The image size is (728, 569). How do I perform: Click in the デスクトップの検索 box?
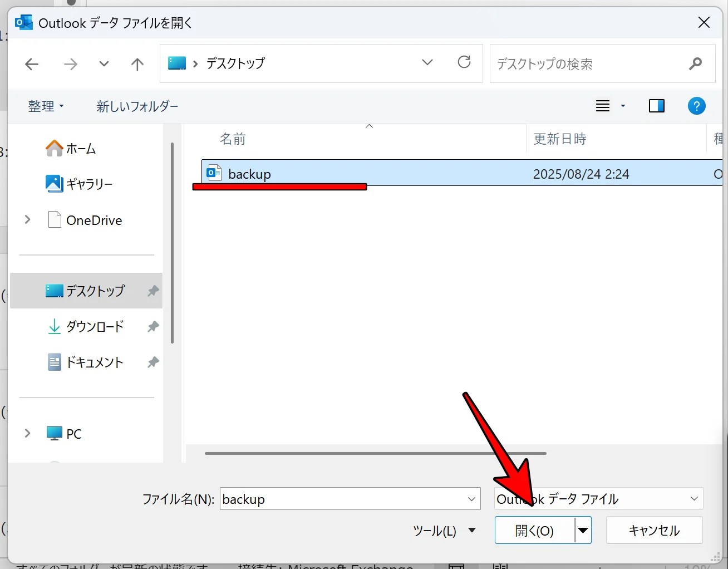[602, 64]
